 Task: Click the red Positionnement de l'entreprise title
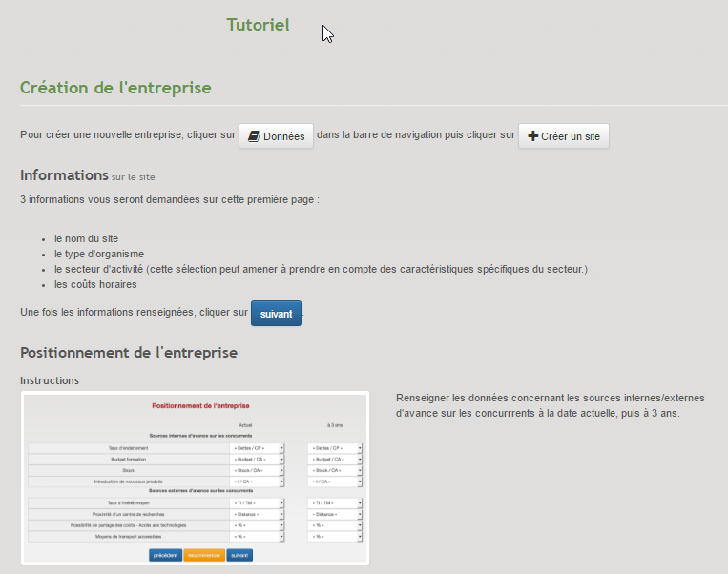(x=200, y=406)
